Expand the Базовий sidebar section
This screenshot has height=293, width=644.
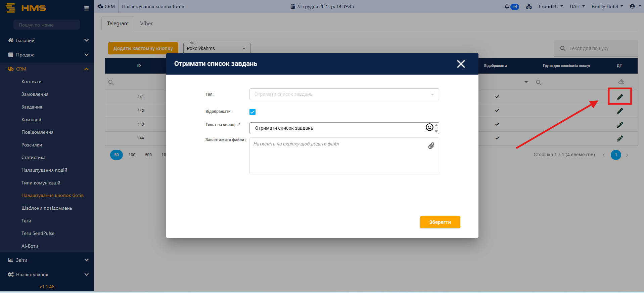pyautogui.click(x=47, y=40)
